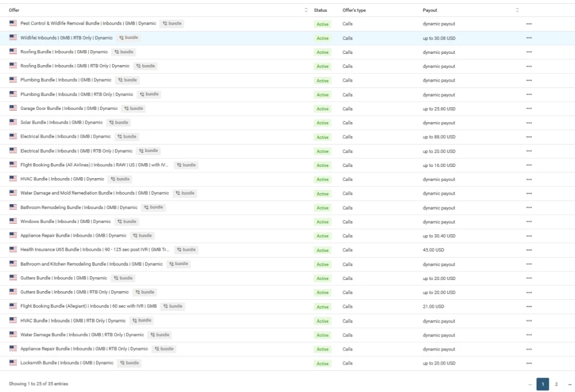This screenshot has width=575, height=392.
Task: Open Windows Bundle offer
Action: pyautogui.click(x=66, y=221)
